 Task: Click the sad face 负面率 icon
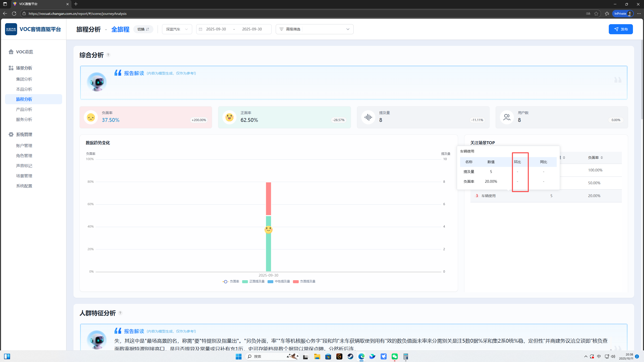tap(91, 117)
